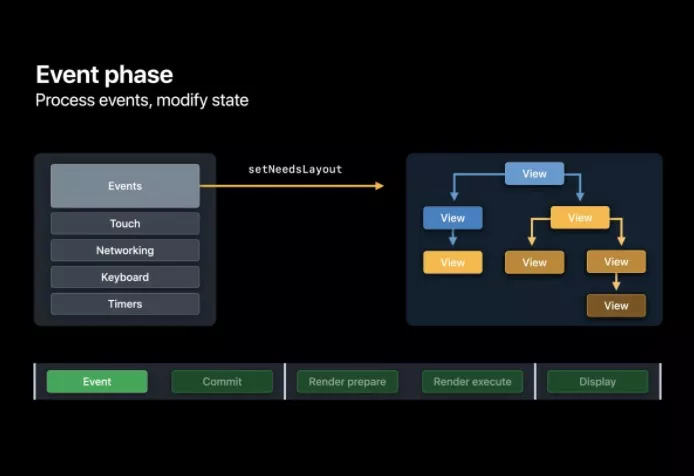694x476 pixels.
Task: Click the setNeedsLayout label
Action: point(295,169)
